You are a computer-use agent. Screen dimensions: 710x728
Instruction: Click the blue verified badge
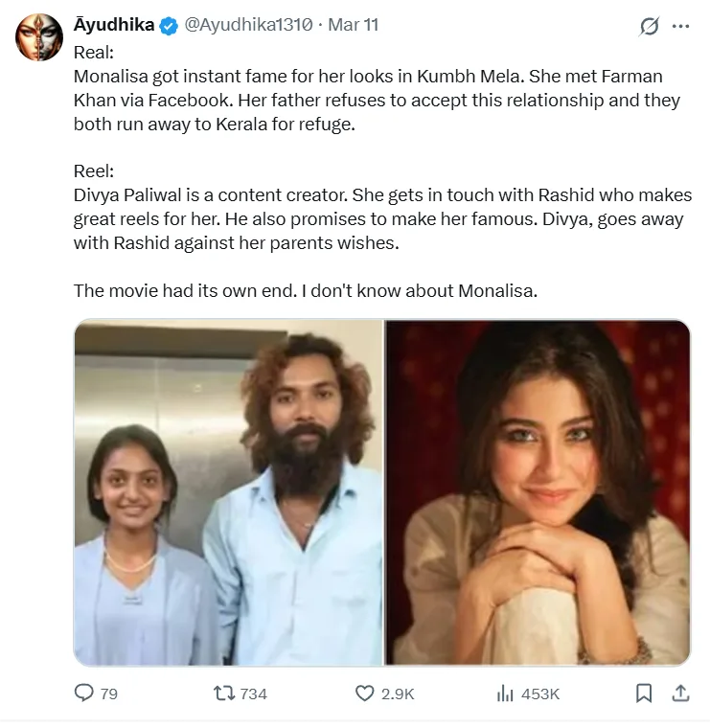[x=169, y=26]
